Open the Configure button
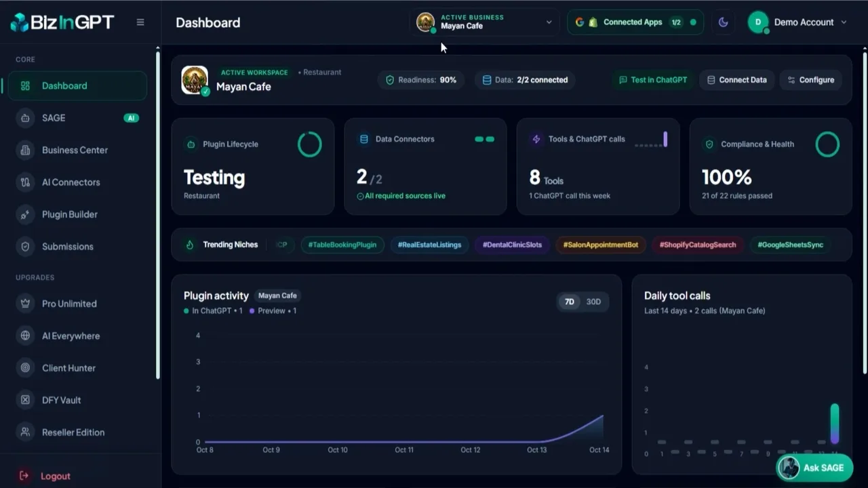 (x=810, y=80)
